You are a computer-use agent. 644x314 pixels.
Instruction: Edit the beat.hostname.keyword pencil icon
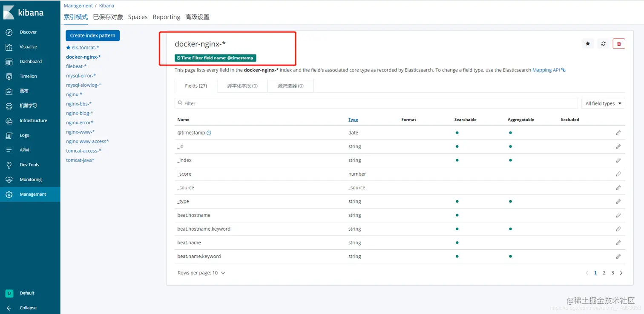pos(618,229)
